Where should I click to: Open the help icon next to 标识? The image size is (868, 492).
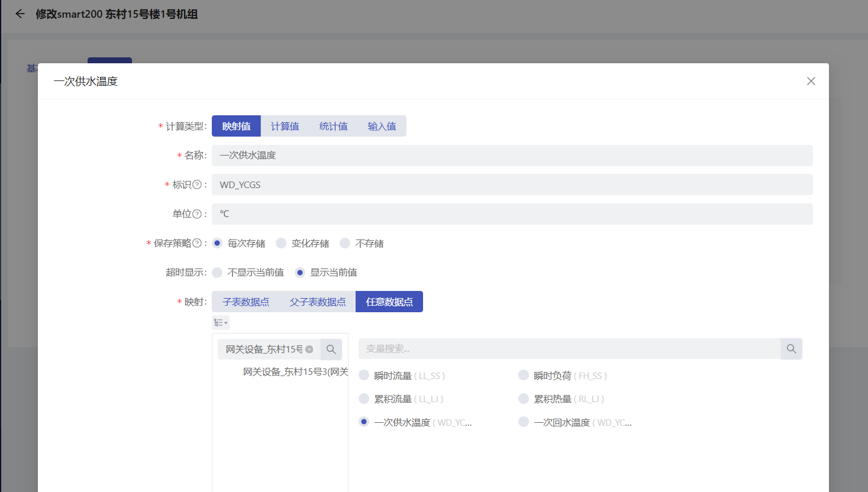(x=197, y=184)
